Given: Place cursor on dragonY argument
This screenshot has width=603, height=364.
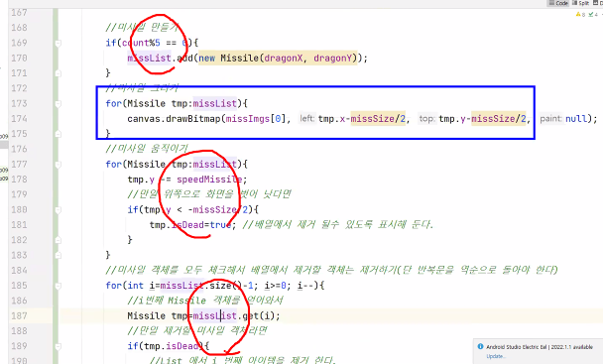Looking at the screenshot, I should tap(333, 59).
